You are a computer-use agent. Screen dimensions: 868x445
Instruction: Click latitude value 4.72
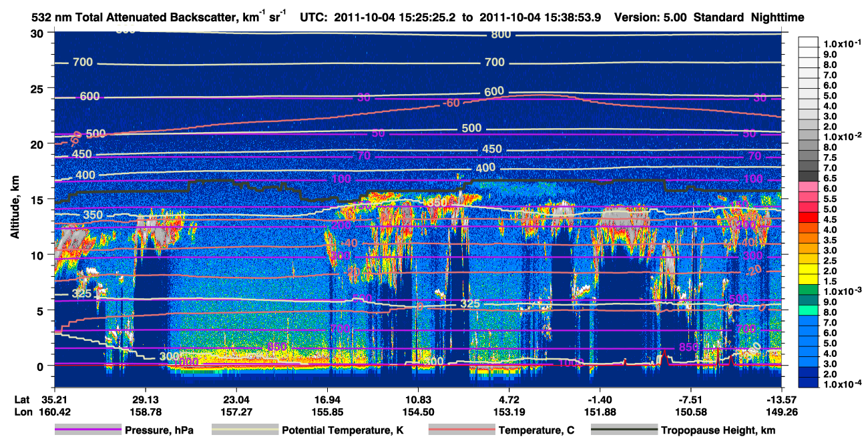pos(509,400)
